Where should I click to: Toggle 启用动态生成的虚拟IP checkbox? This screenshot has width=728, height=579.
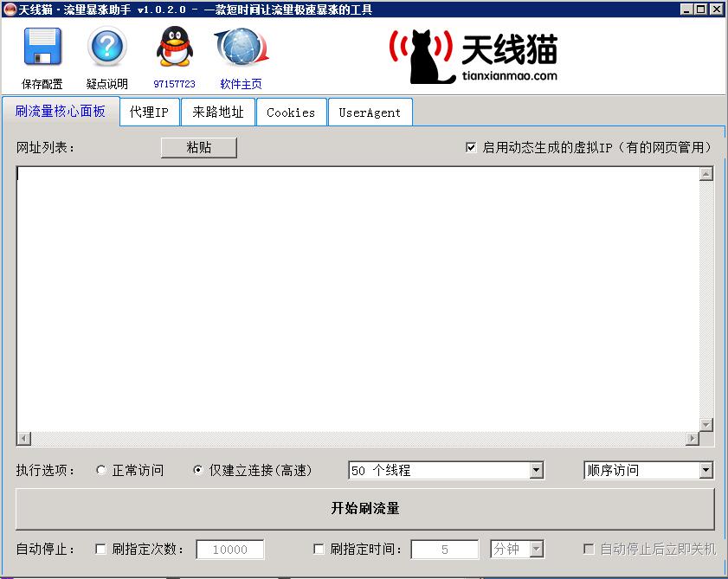pyautogui.click(x=471, y=148)
